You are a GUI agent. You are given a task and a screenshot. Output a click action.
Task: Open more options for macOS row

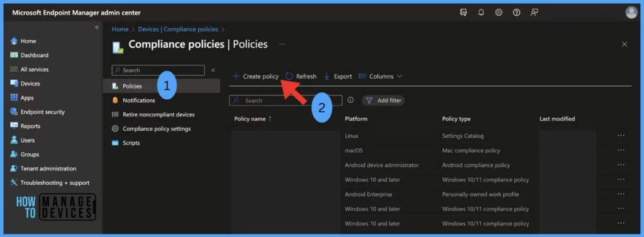[621, 150]
